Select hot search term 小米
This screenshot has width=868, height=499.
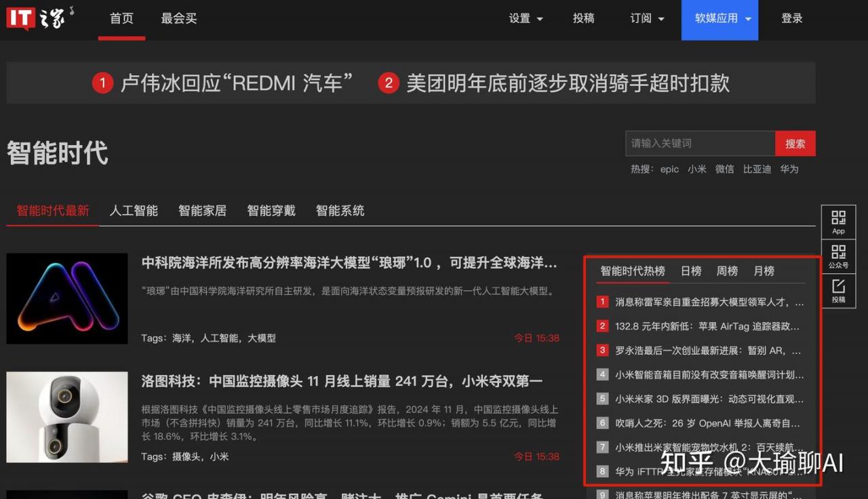696,169
